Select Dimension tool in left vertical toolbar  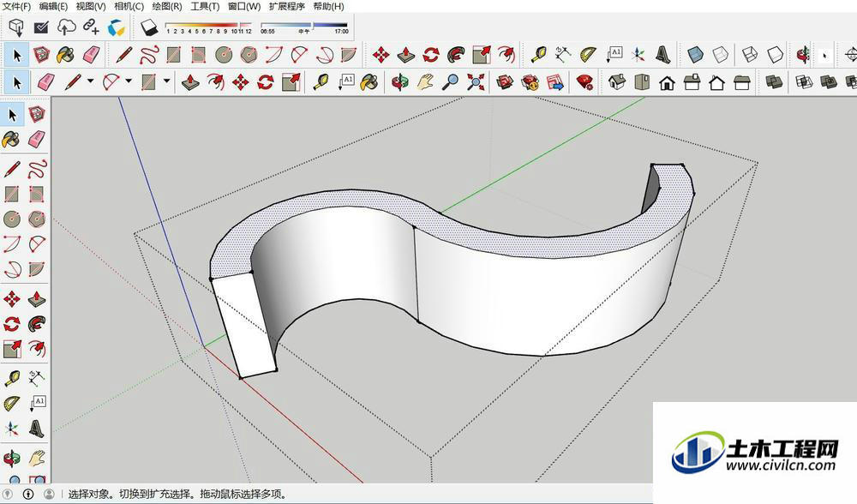(x=37, y=378)
